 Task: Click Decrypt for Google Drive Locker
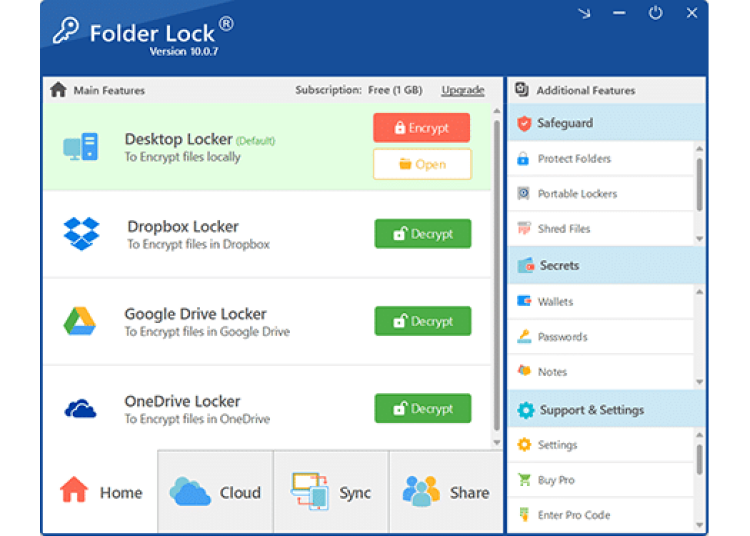pos(422,321)
